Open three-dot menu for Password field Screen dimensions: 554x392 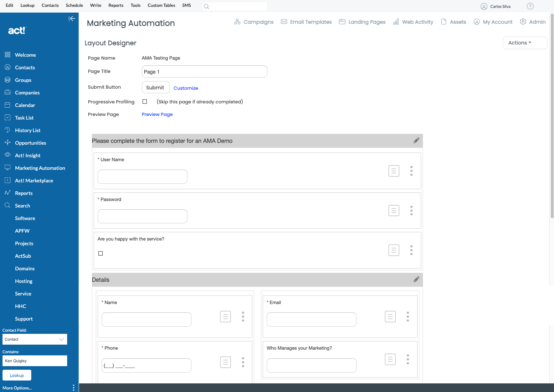pyautogui.click(x=411, y=210)
